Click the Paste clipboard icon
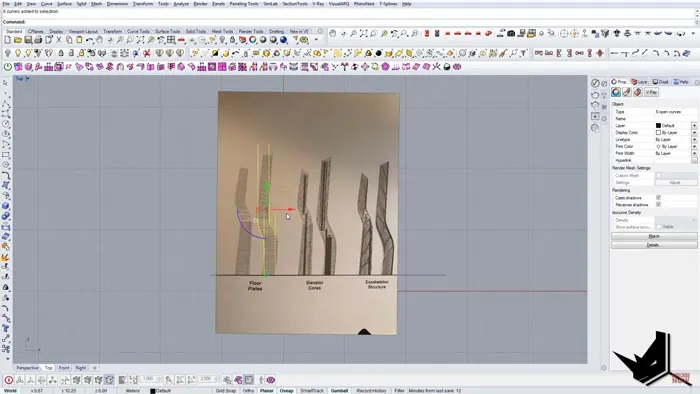 tap(79, 40)
